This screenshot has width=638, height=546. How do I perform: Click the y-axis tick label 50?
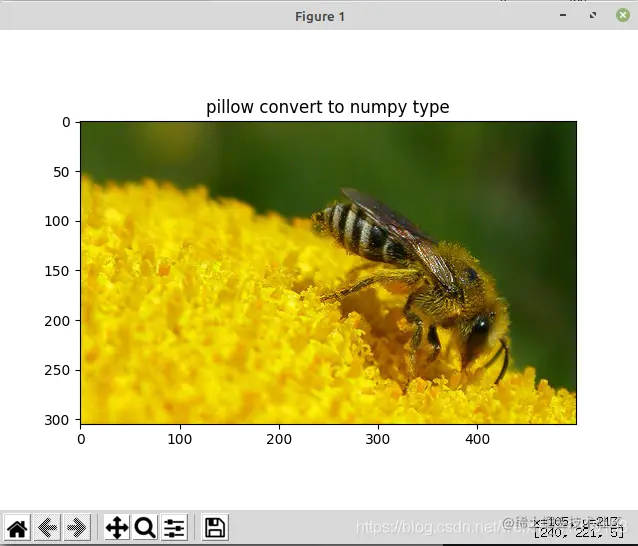[x=61, y=172]
